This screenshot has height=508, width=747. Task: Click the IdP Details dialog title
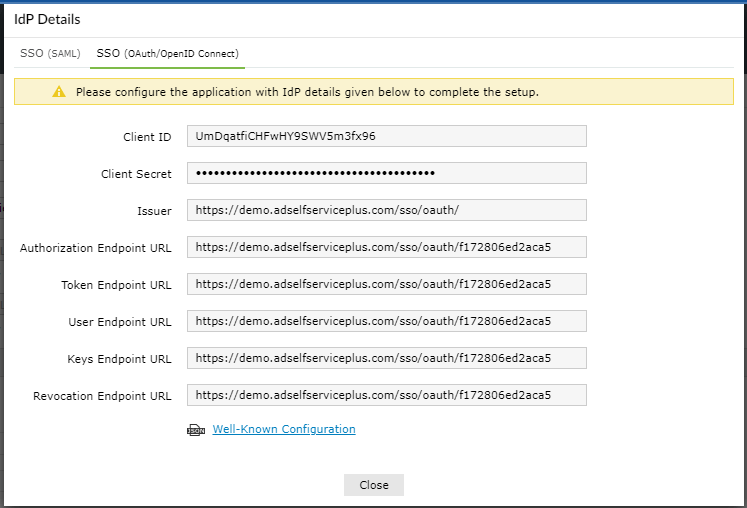[47, 19]
